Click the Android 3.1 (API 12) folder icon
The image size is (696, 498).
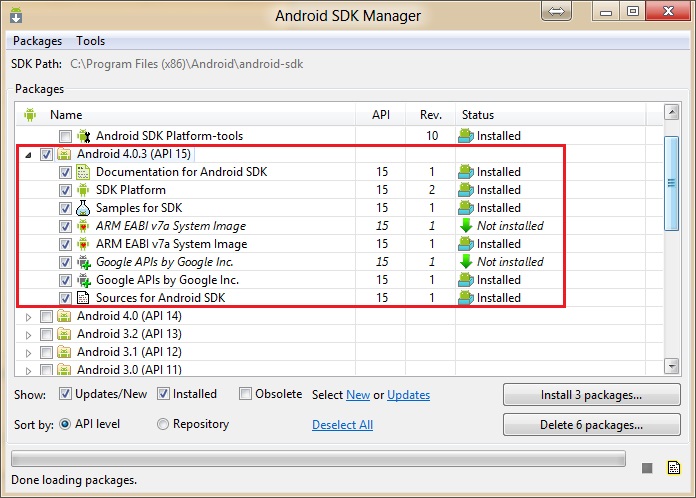pos(64,352)
